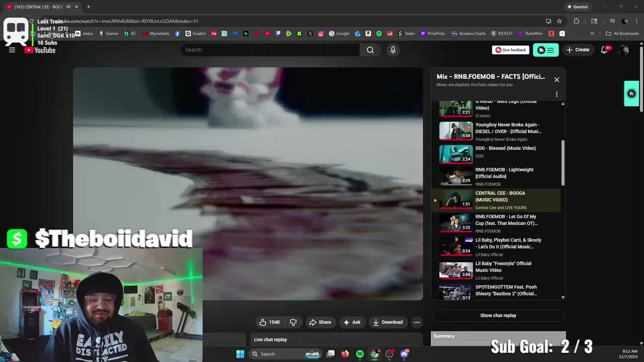Open the Grailed bookmark

click(195, 34)
